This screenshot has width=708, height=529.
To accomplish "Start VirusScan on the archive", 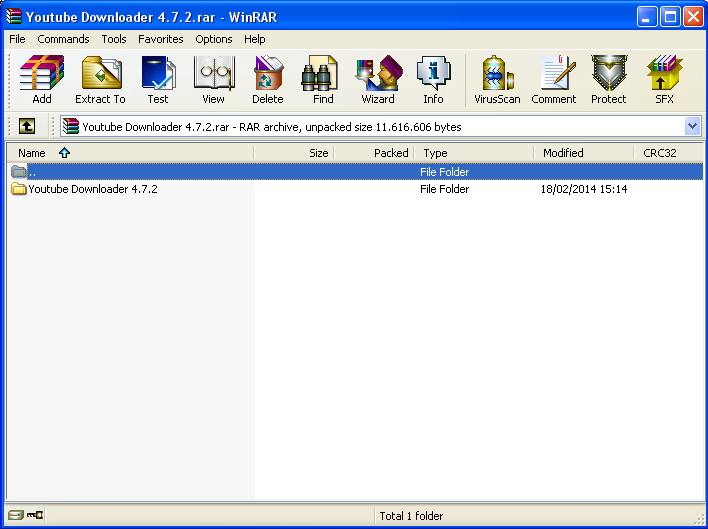I will tap(497, 80).
